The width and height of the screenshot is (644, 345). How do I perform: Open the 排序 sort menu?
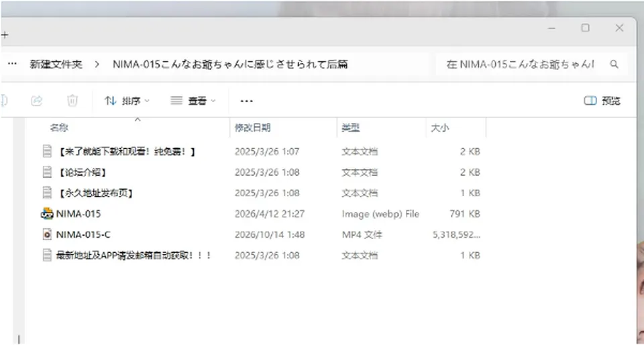[x=127, y=101]
